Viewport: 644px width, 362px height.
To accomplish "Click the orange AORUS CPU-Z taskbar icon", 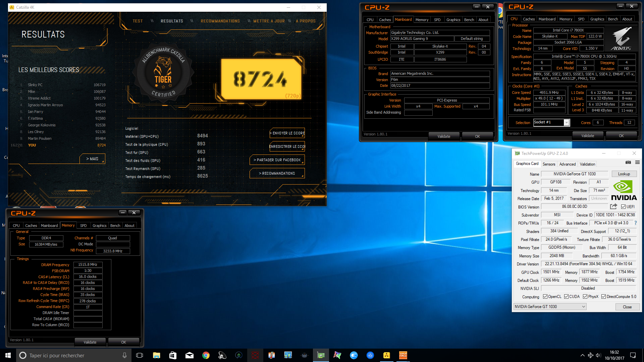I will [403, 355].
